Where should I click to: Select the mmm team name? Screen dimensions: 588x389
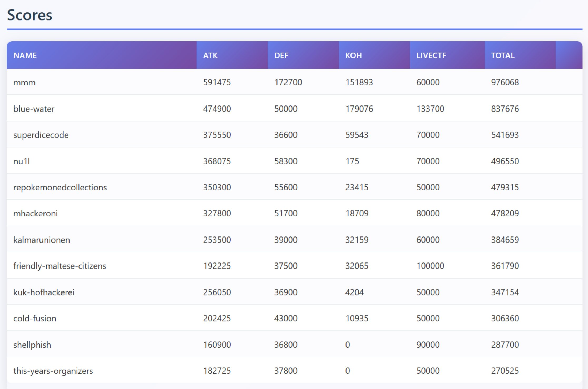click(24, 82)
